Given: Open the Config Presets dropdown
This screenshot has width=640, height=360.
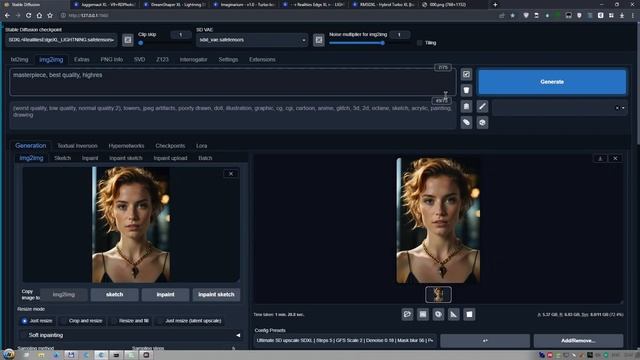Looking at the screenshot, I should (345, 340).
